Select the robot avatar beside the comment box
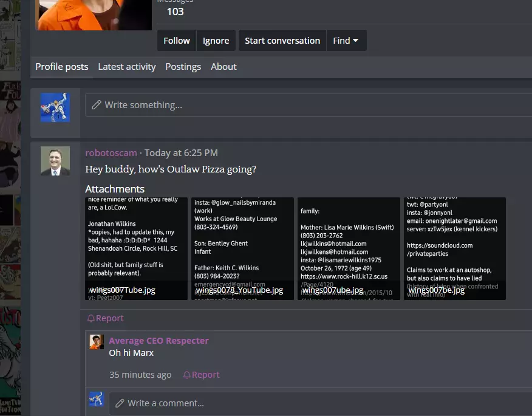This screenshot has height=416, width=532. coord(97,399)
